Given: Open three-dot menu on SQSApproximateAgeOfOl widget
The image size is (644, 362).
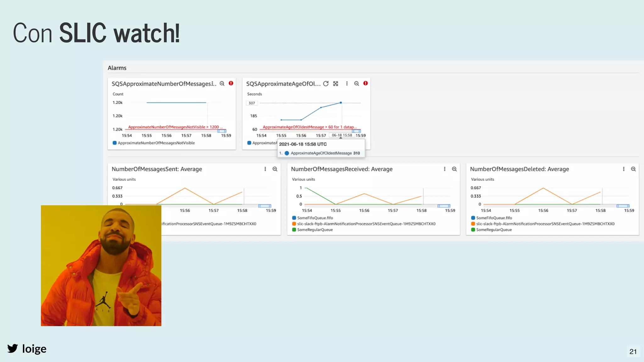Looking at the screenshot, I should click(347, 84).
